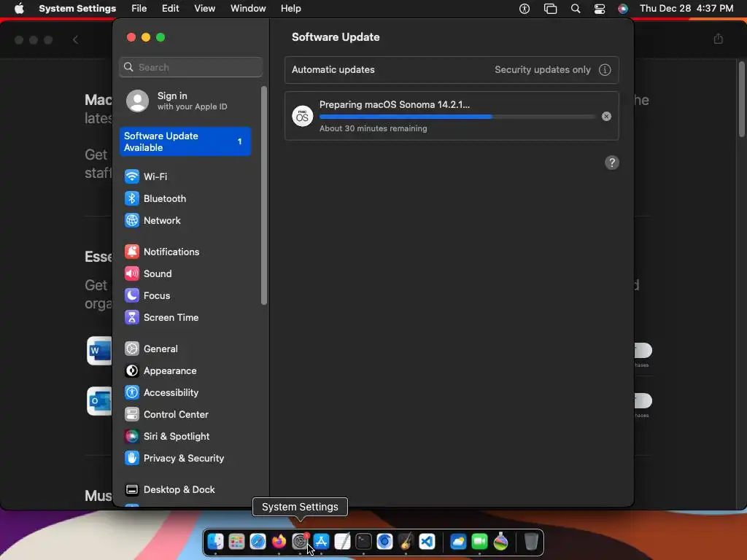Screen dimensions: 747x560
Task: Open TextEdit from the Dock
Action: (x=343, y=542)
